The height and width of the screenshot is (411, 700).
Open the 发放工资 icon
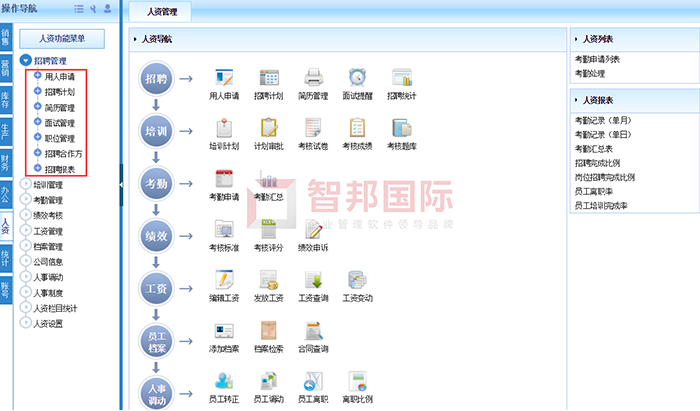click(x=269, y=280)
